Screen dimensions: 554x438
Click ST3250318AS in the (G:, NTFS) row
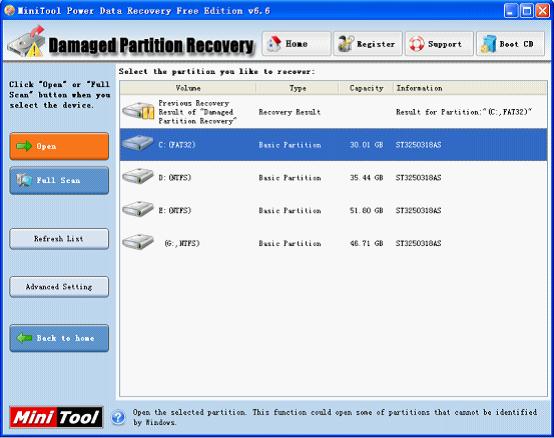418,243
